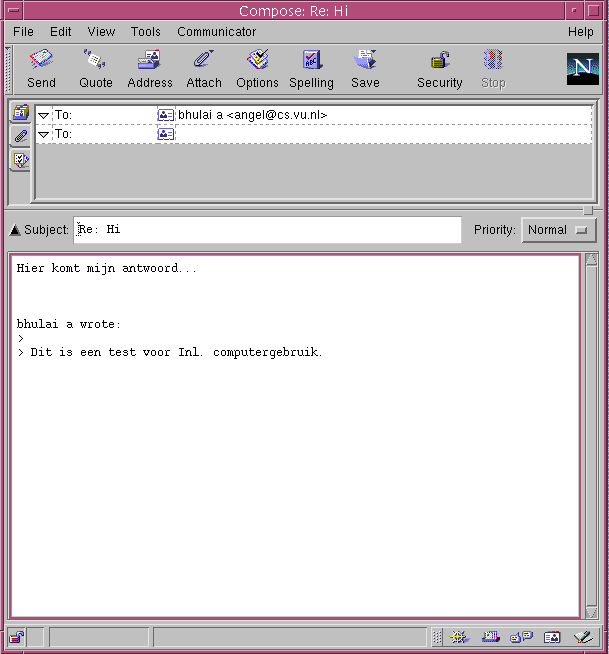Show the address list sidebar tab icon
The image size is (609, 654).
coord(20,113)
